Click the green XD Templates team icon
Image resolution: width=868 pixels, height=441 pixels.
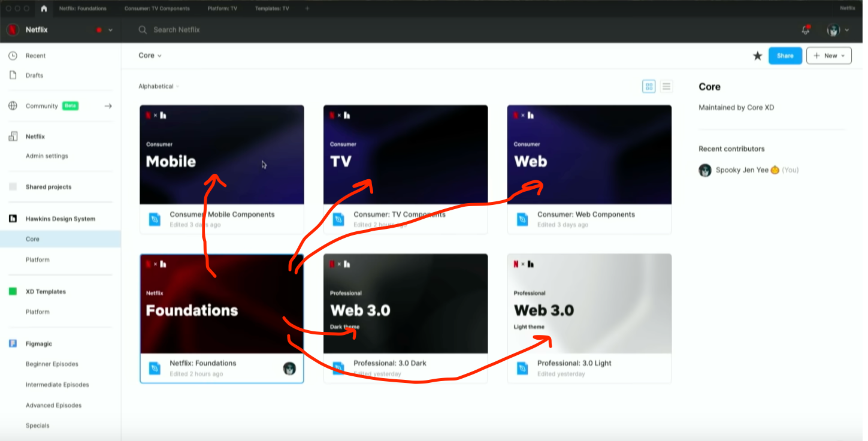[x=13, y=292]
